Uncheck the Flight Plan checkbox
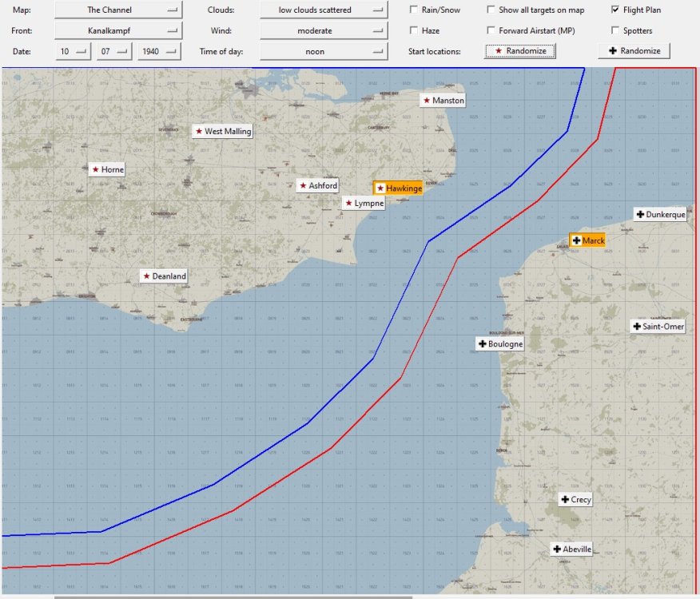 pos(615,10)
